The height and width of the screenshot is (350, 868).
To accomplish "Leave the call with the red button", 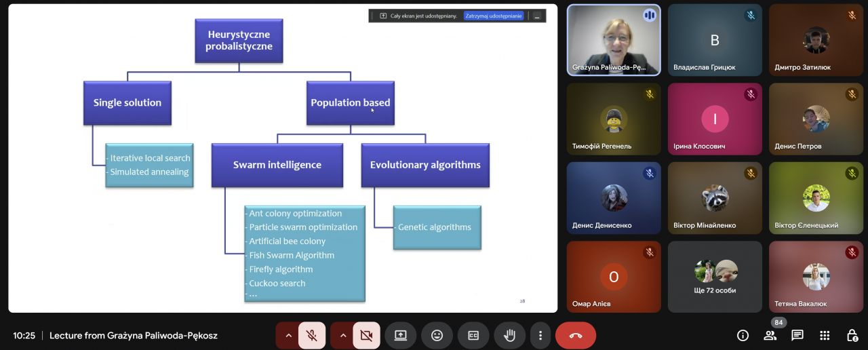I will click(576, 335).
